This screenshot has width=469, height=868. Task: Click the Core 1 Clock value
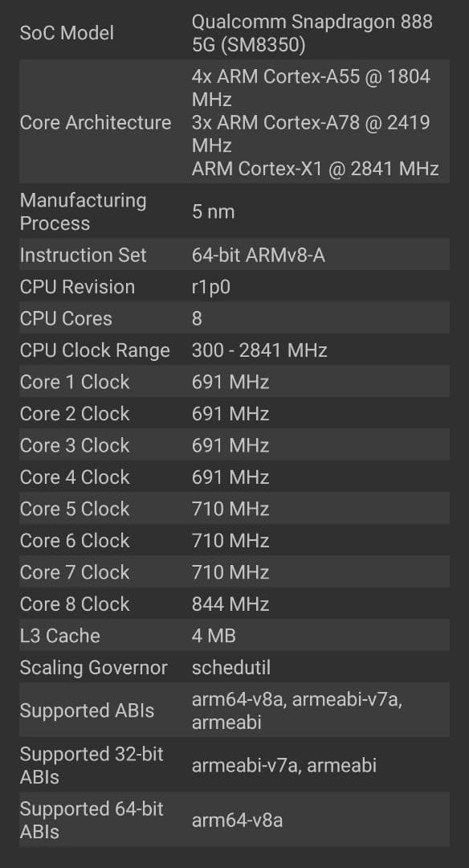pyautogui.click(x=221, y=382)
